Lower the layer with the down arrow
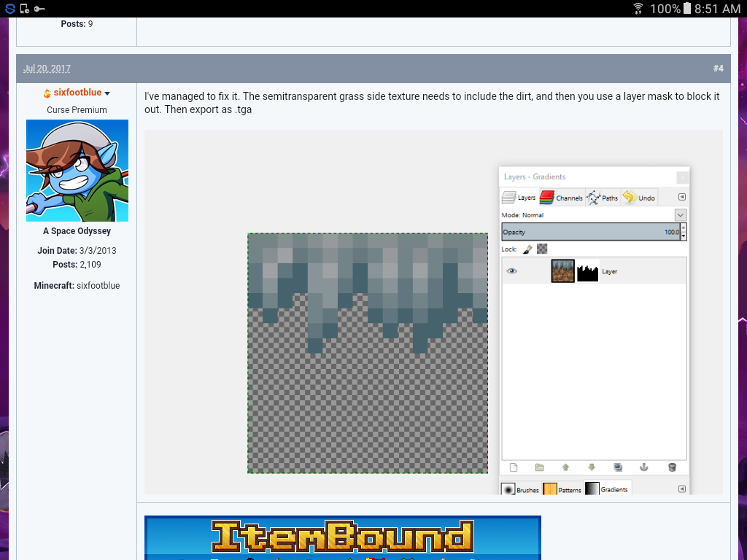This screenshot has height=560, width=747. [x=592, y=467]
